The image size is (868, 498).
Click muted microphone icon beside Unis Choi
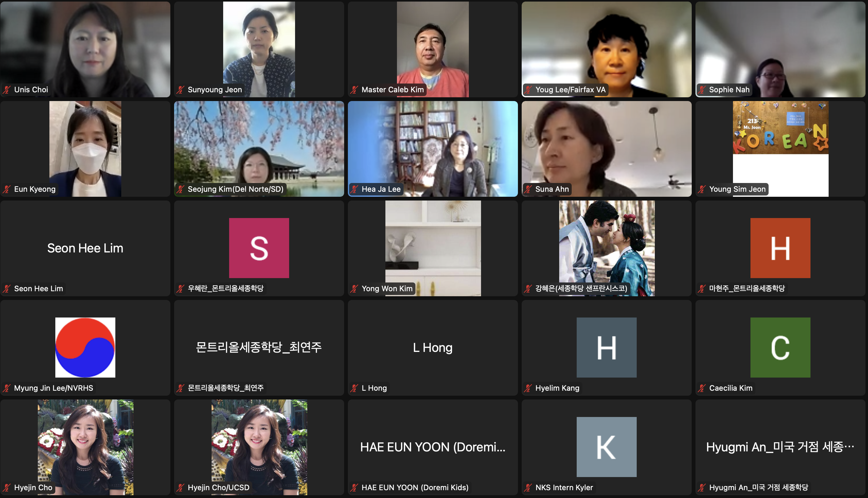[7, 89]
